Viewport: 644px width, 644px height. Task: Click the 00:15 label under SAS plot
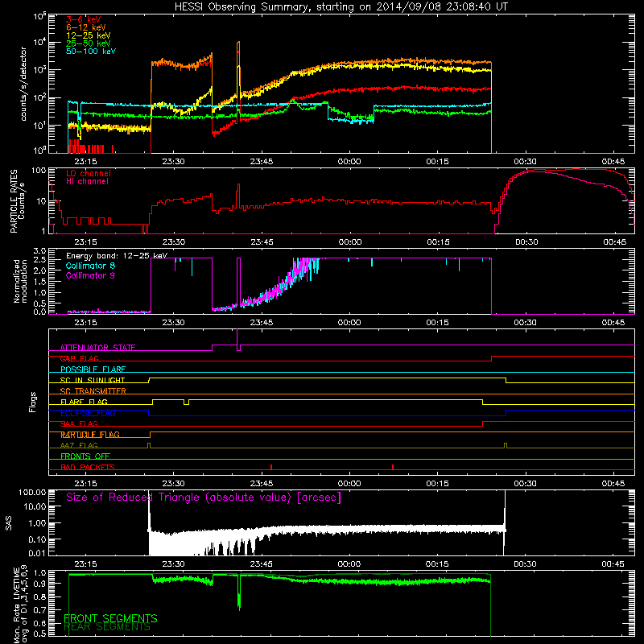click(x=437, y=564)
